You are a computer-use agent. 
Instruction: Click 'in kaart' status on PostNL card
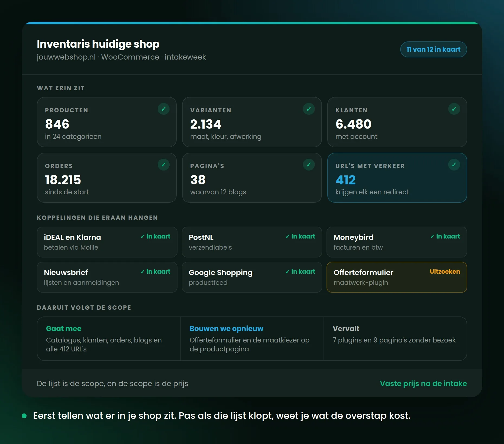click(301, 236)
